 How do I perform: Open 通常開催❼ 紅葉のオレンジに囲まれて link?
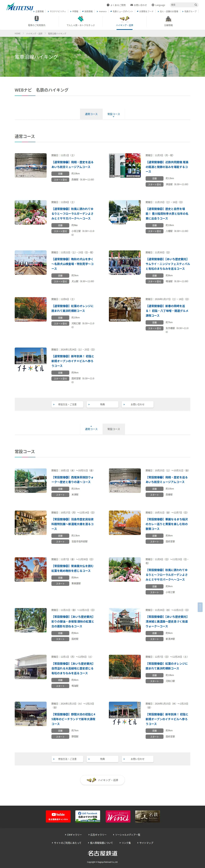pyautogui.click(x=72, y=308)
